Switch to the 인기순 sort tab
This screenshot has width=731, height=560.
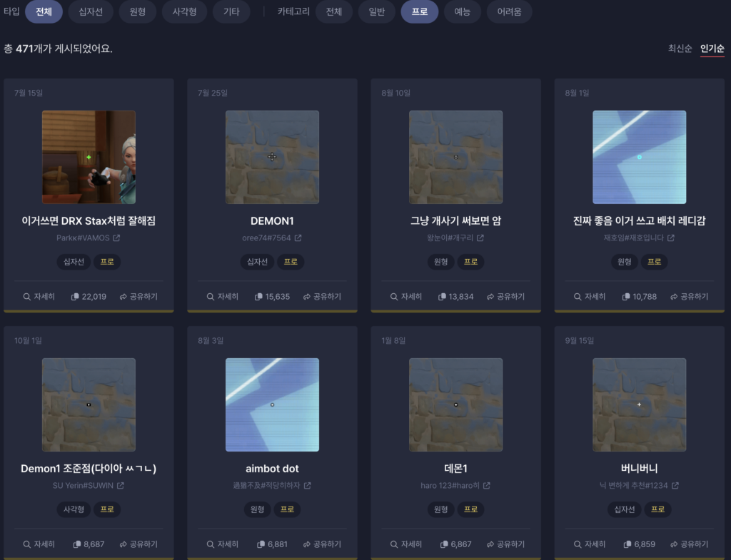pyautogui.click(x=712, y=49)
